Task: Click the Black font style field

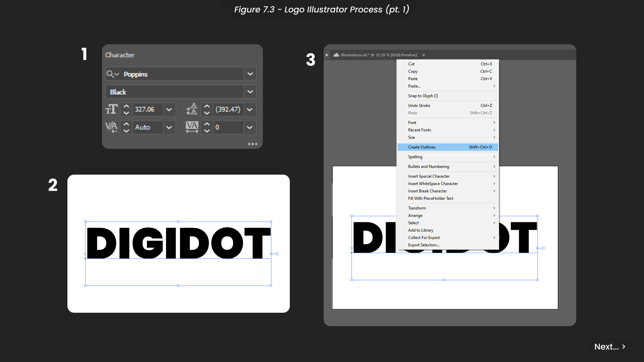Action: 175,92
